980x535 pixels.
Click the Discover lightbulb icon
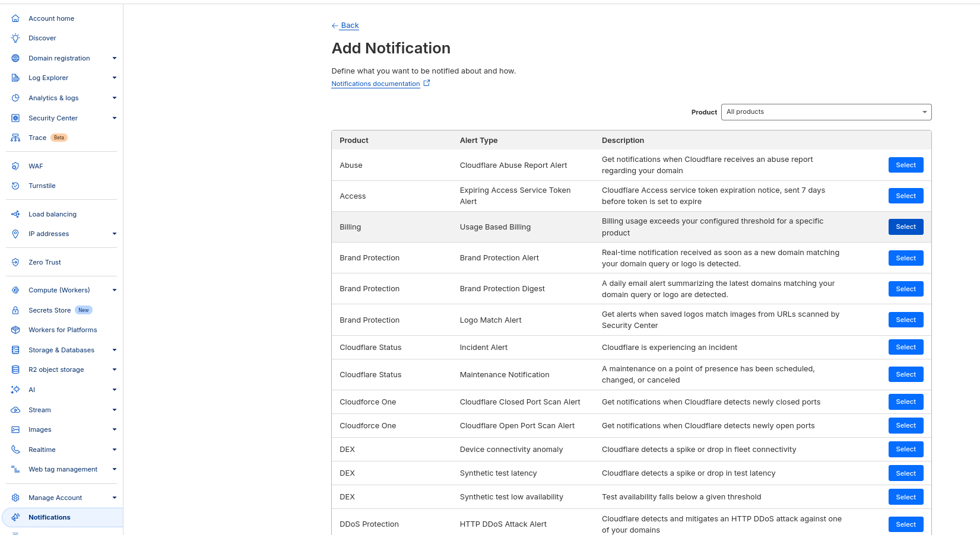(15, 38)
